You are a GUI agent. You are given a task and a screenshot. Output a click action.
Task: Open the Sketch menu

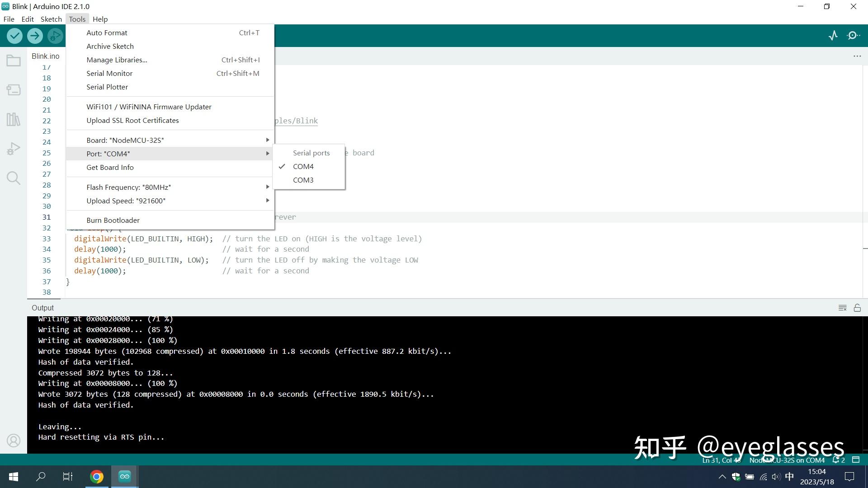51,19
